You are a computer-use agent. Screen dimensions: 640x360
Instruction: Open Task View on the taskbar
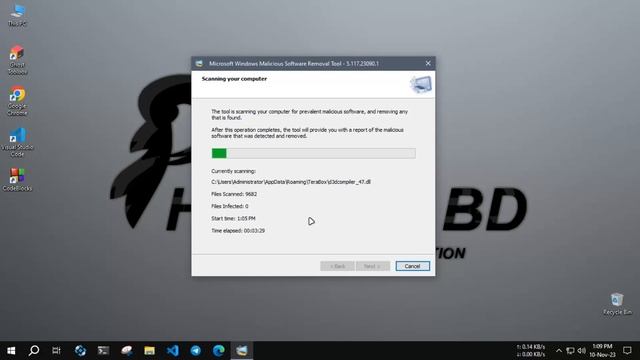pos(56,351)
